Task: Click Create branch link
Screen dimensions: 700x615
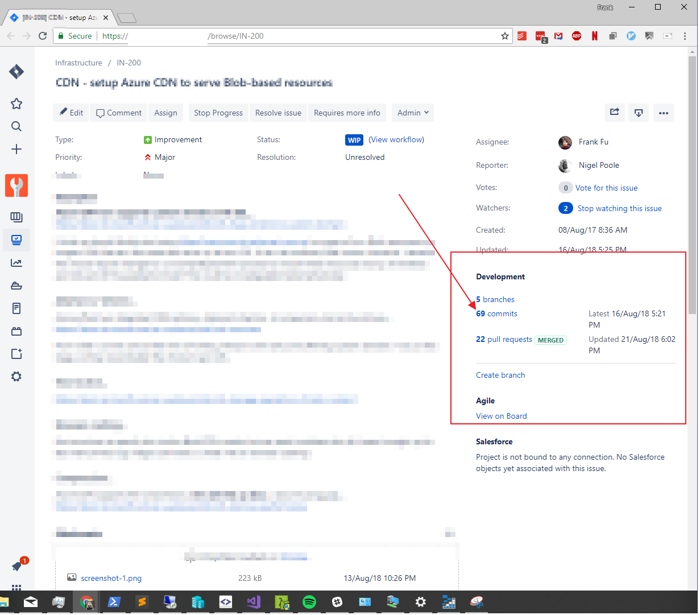Action: (x=500, y=375)
